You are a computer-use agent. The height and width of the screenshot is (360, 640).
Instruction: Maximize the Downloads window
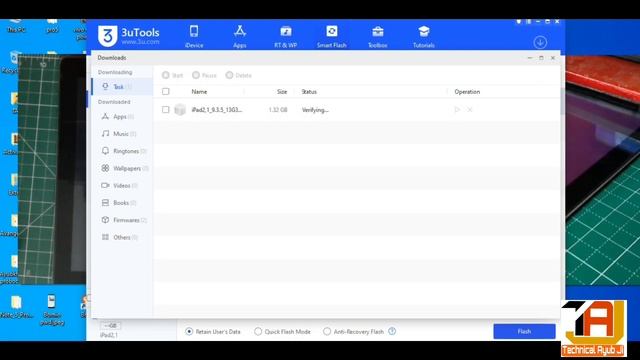(541, 58)
